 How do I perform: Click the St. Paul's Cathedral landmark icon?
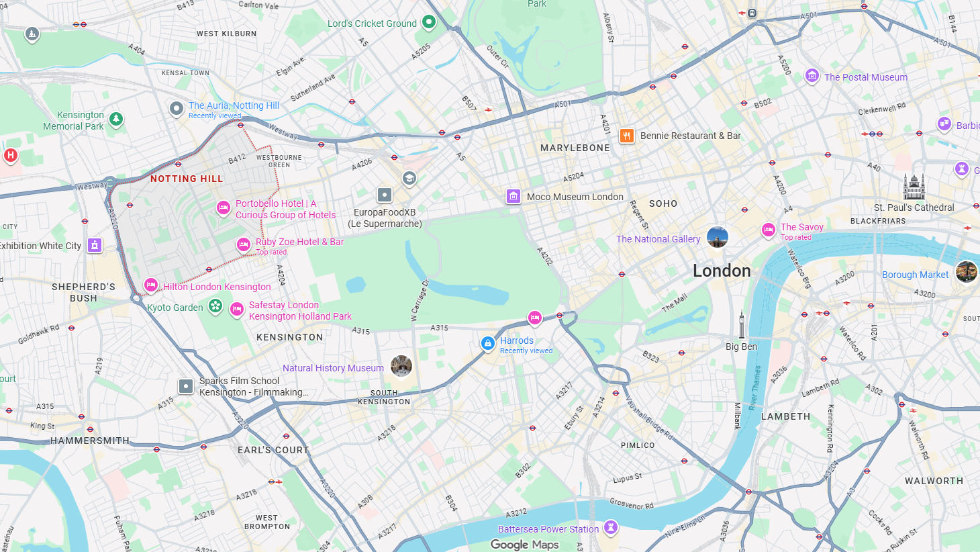pos(914,187)
